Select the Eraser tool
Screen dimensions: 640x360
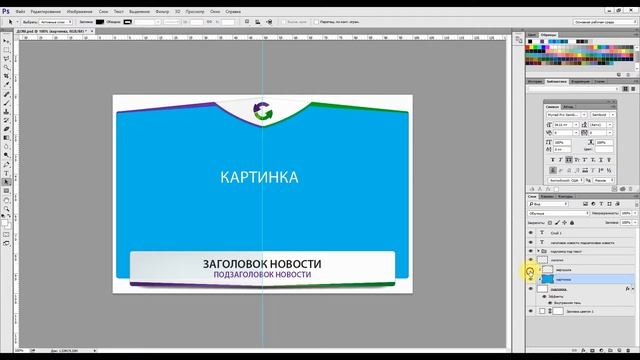coord(7,129)
